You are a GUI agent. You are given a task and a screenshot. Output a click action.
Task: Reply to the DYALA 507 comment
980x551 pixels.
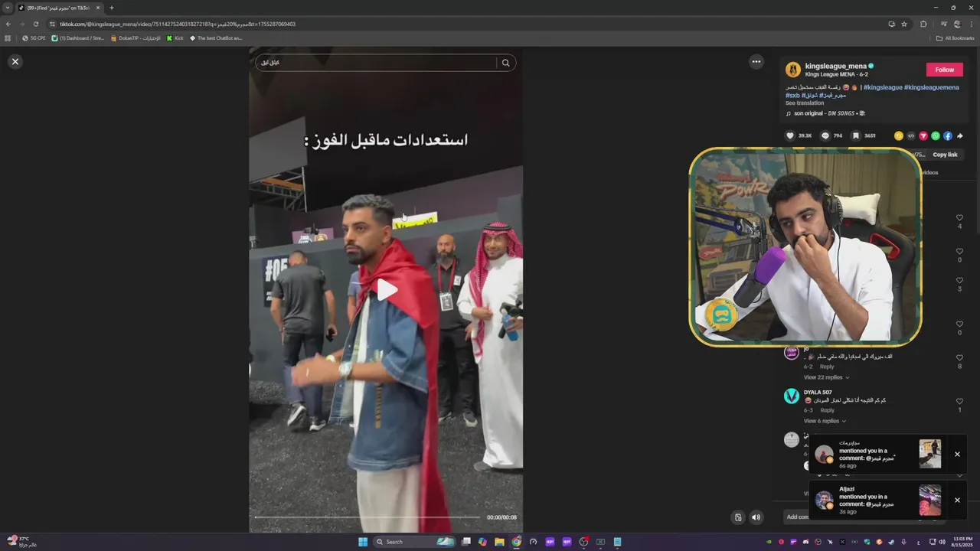[x=827, y=410]
